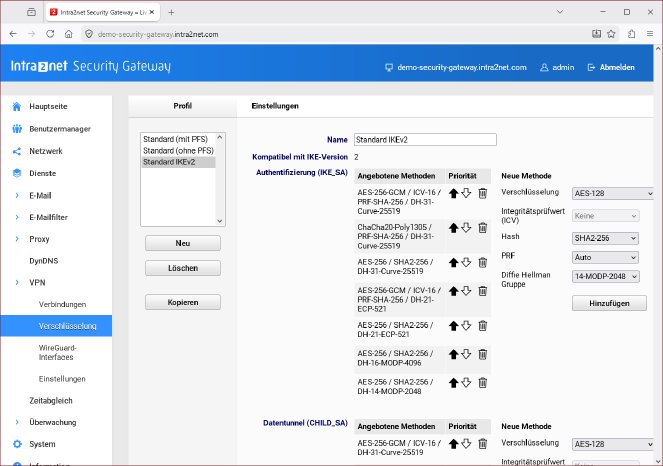Open Dienste section in sidebar

click(x=42, y=173)
